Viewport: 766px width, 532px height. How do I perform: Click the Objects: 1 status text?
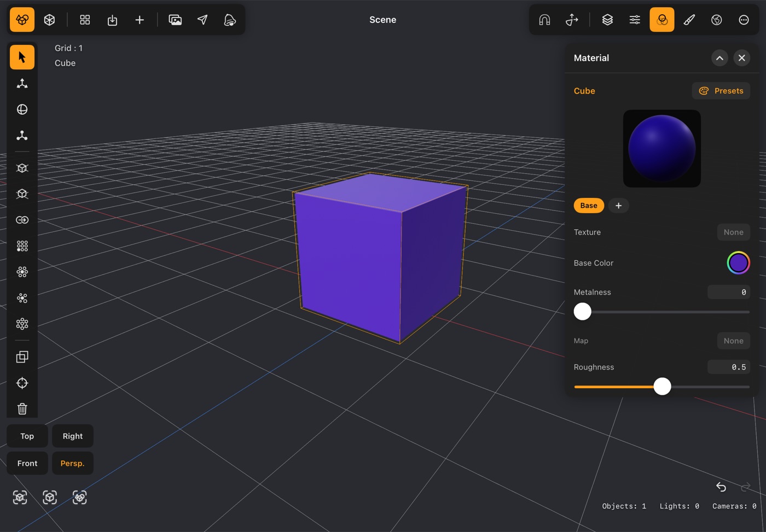624,506
